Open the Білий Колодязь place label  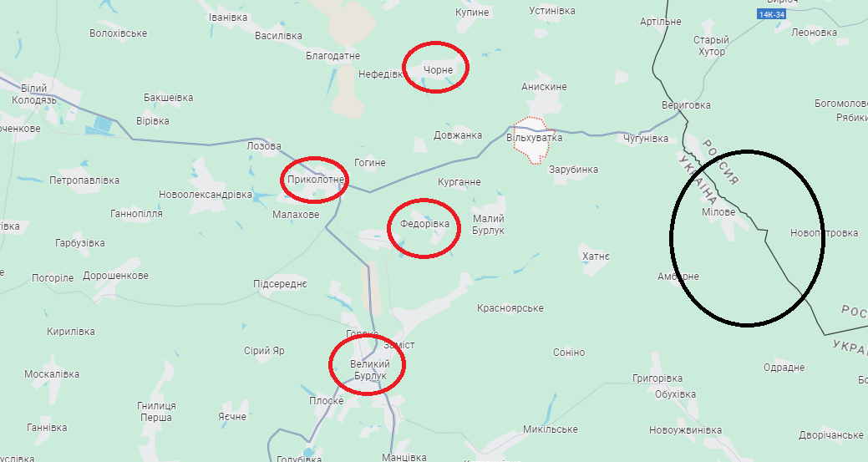pyautogui.click(x=33, y=94)
